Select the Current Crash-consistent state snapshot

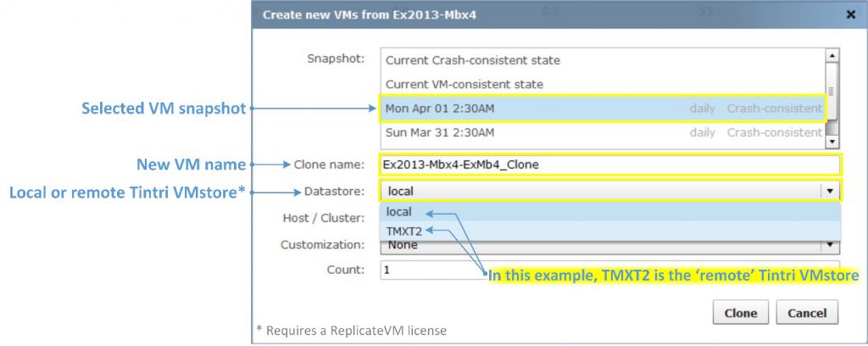(472, 61)
